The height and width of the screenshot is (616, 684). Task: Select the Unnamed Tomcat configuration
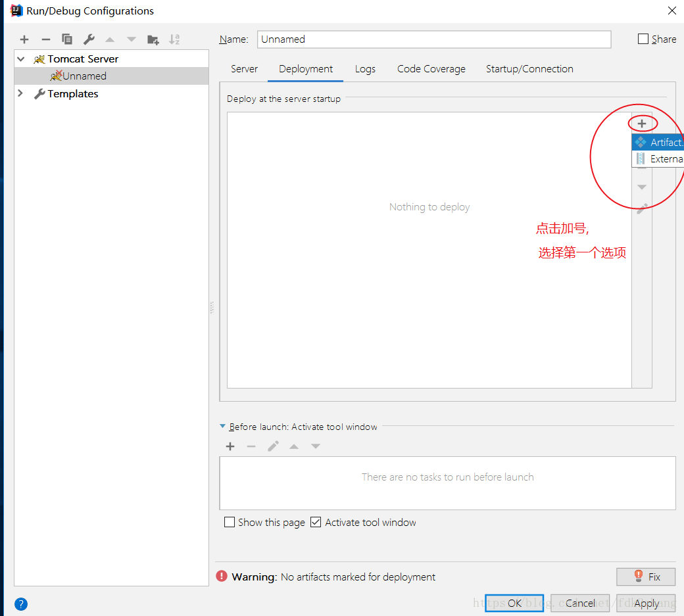tap(112, 76)
